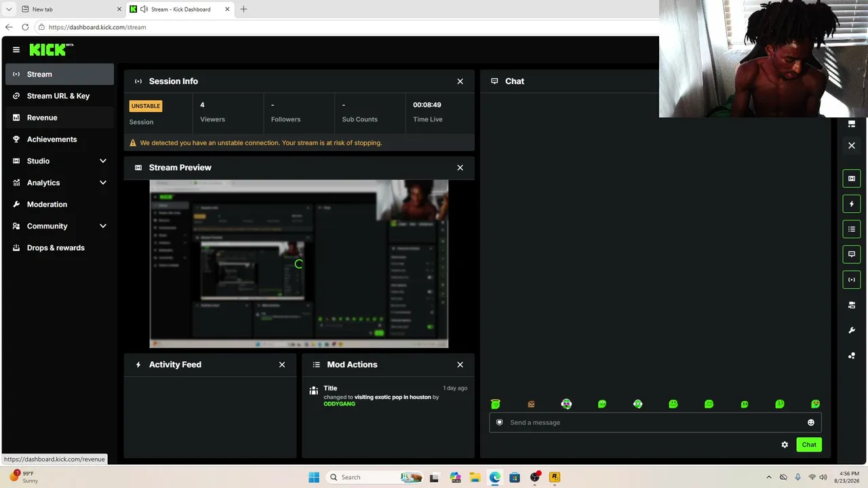868x488 pixels.
Task: Insert the brown square emote
Action: click(x=531, y=404)
